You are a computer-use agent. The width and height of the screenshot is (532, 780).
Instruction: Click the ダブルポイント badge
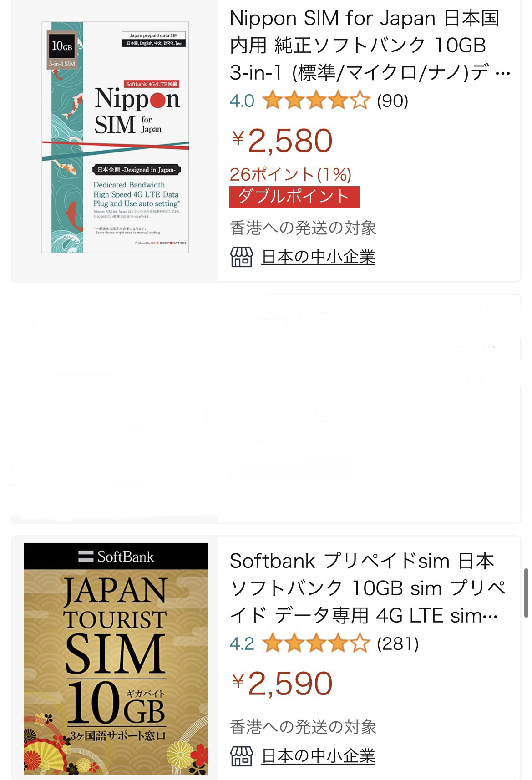click(x=295, y=197)
